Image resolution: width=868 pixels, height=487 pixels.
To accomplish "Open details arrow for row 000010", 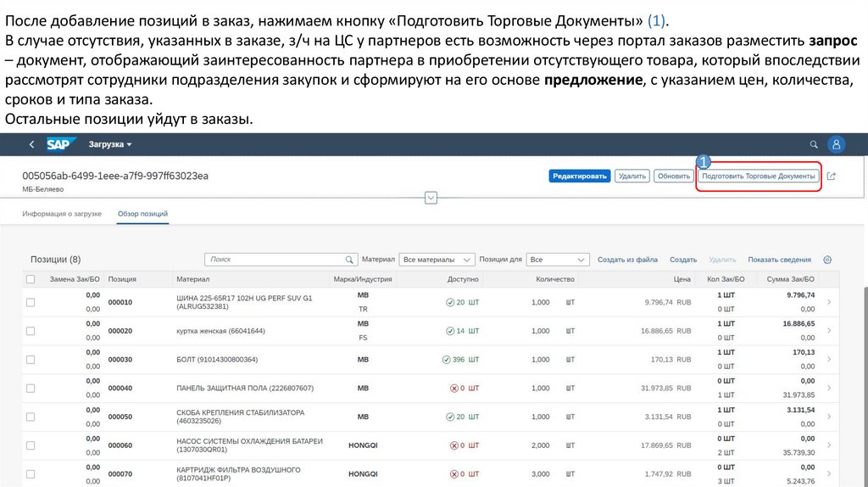I will coord(829,302).
